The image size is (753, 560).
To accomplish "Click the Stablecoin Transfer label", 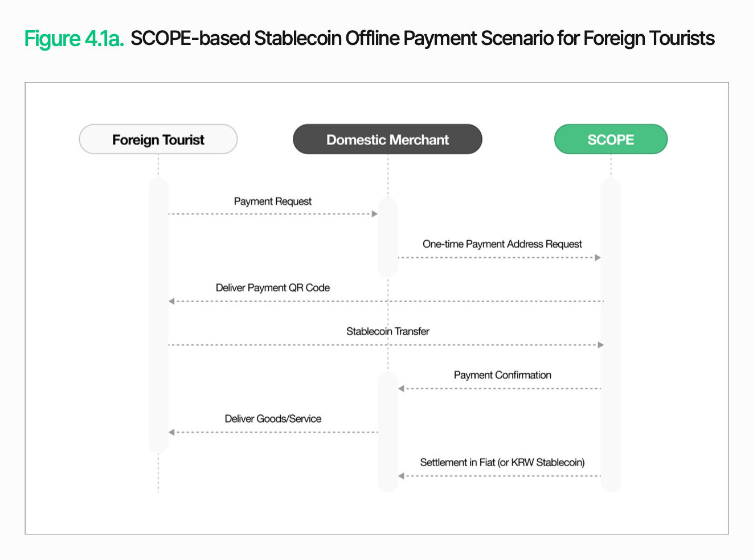I will [387, 331].
